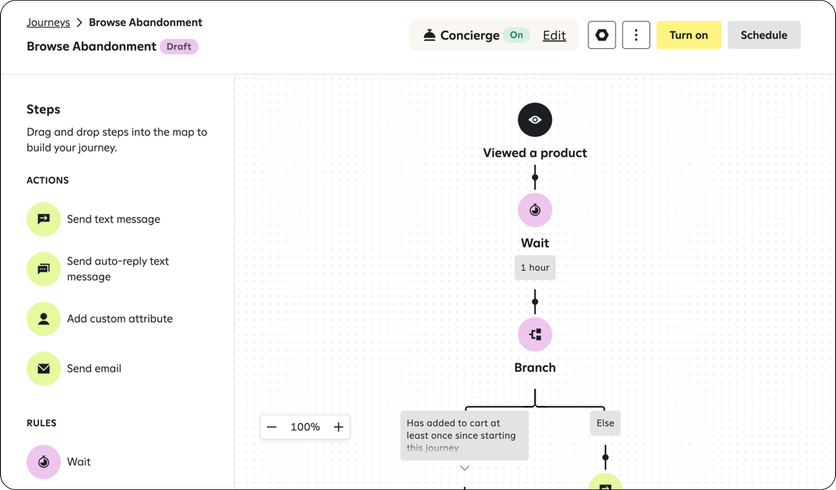Zoom in with the plus button
Screen dimensions: 836x490
[x=338, y=427]
